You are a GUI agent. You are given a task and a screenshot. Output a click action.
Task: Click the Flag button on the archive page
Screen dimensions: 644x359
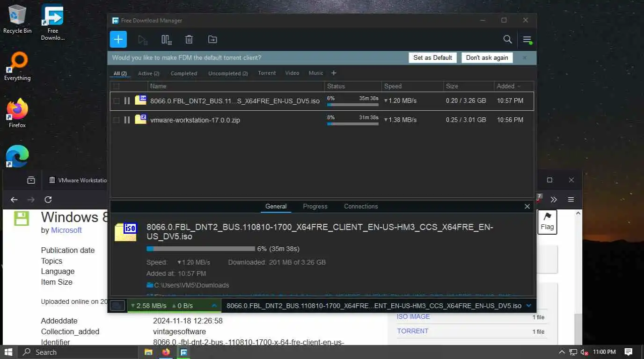pyautogui.click(x=547, y=222)
